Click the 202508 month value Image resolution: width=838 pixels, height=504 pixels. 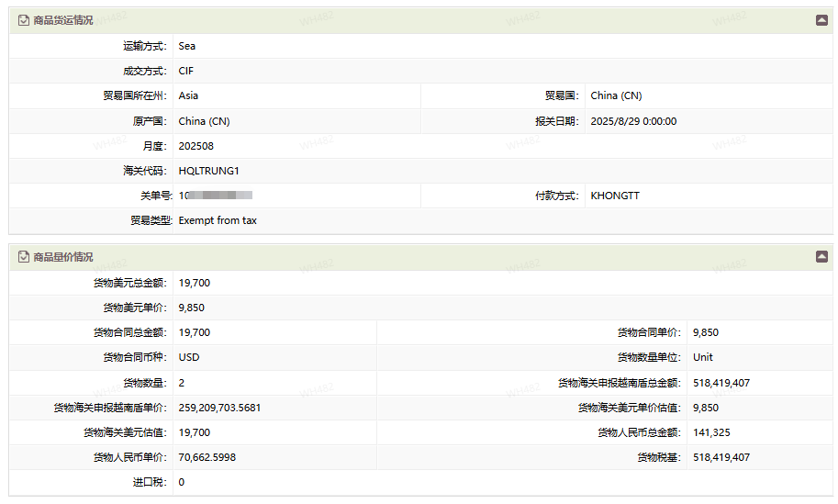click(x=196, y=146)
